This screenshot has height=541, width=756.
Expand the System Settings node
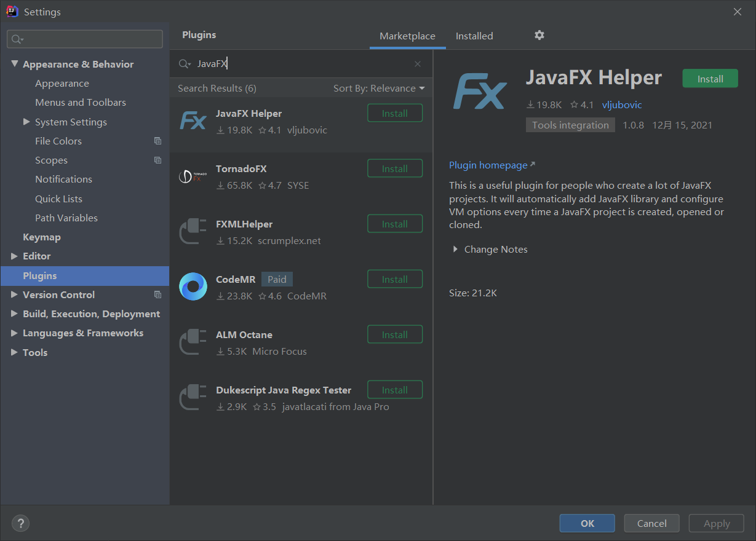[26, 122]
